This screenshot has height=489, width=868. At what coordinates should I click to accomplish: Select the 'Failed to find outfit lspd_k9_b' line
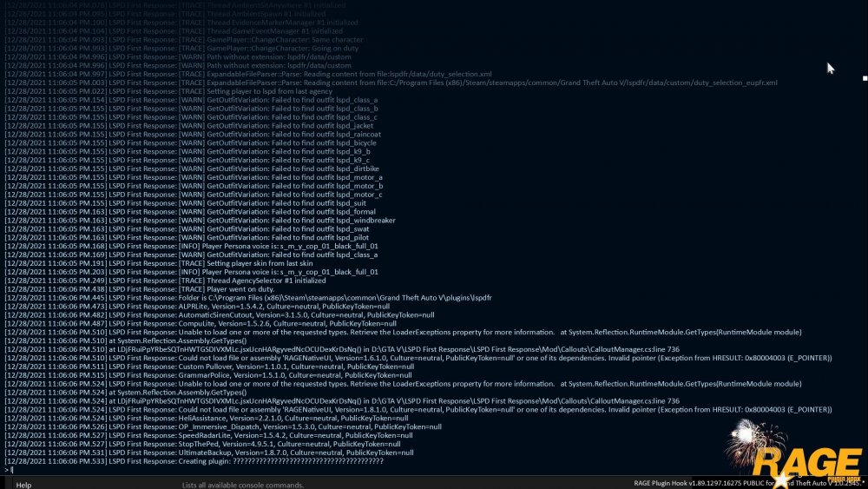[187, 151]
